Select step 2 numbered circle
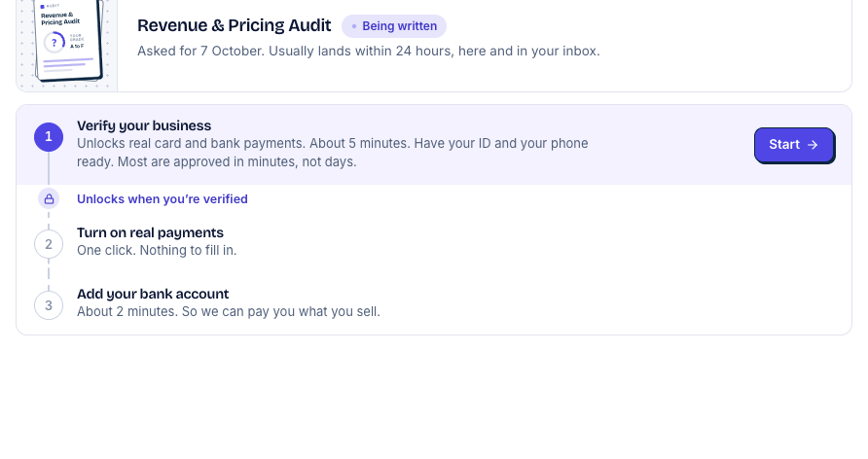868x459 pixels. click(x=49, y=244)
